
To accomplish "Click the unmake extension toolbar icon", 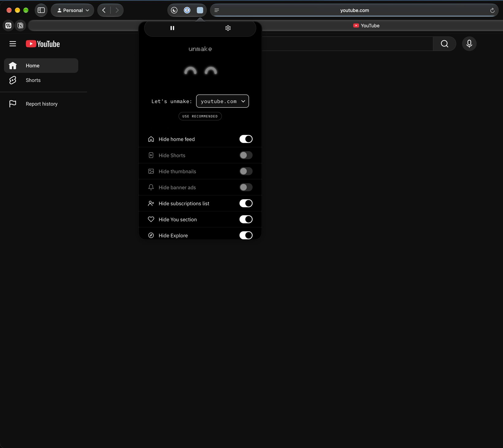I will [x=200, y=10].
